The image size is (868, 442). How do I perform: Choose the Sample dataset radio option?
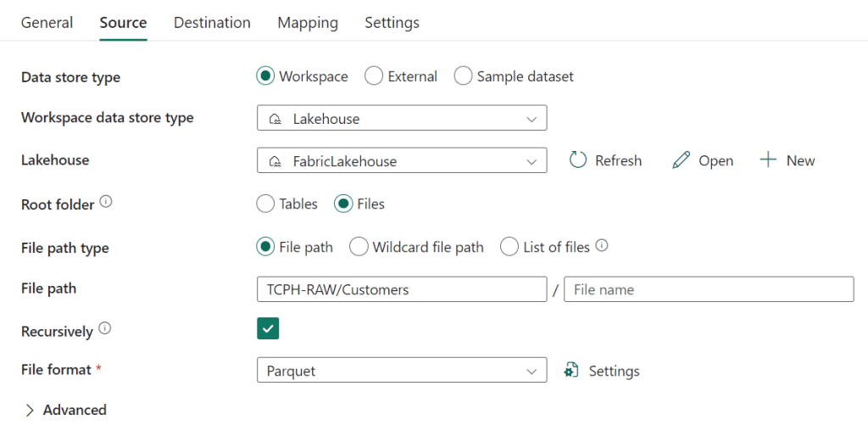[x=463, y=76]
